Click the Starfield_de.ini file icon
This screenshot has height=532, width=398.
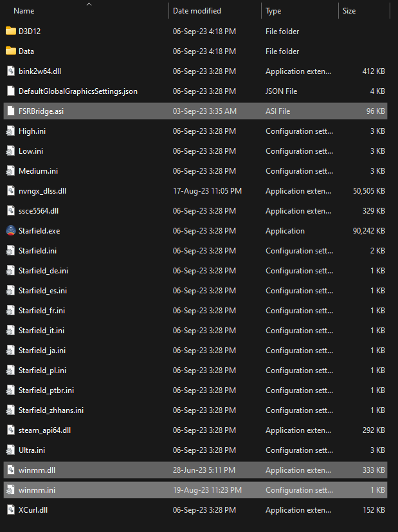11,271
